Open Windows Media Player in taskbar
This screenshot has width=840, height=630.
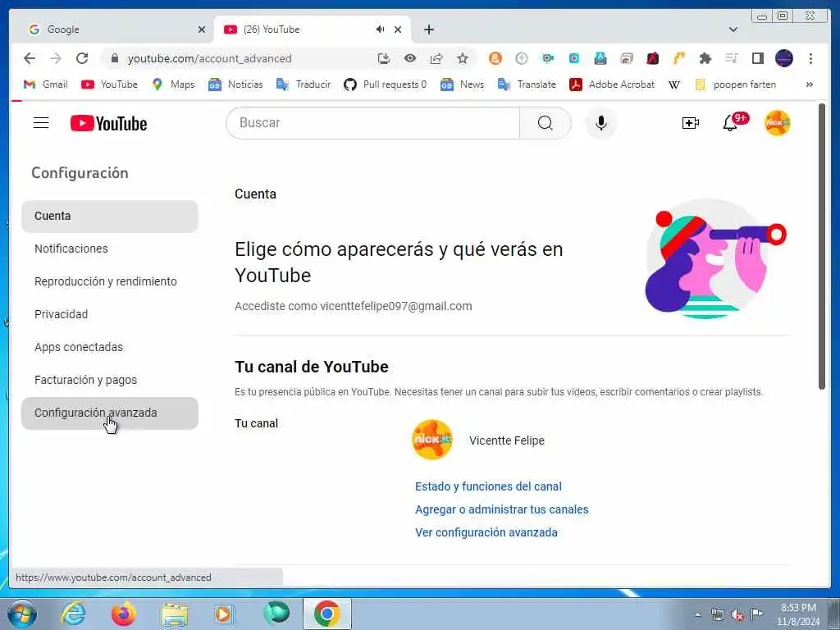225,614
